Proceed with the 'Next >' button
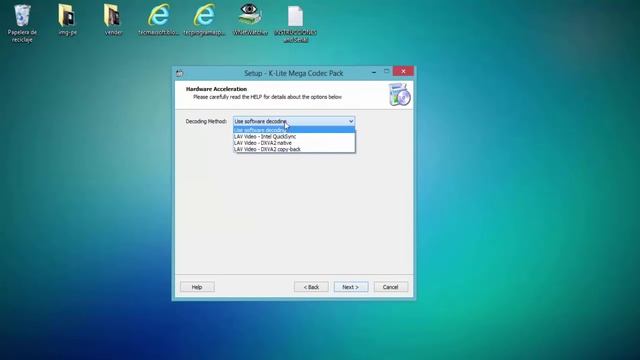This screenshot has height=360, width=640. 351,287
